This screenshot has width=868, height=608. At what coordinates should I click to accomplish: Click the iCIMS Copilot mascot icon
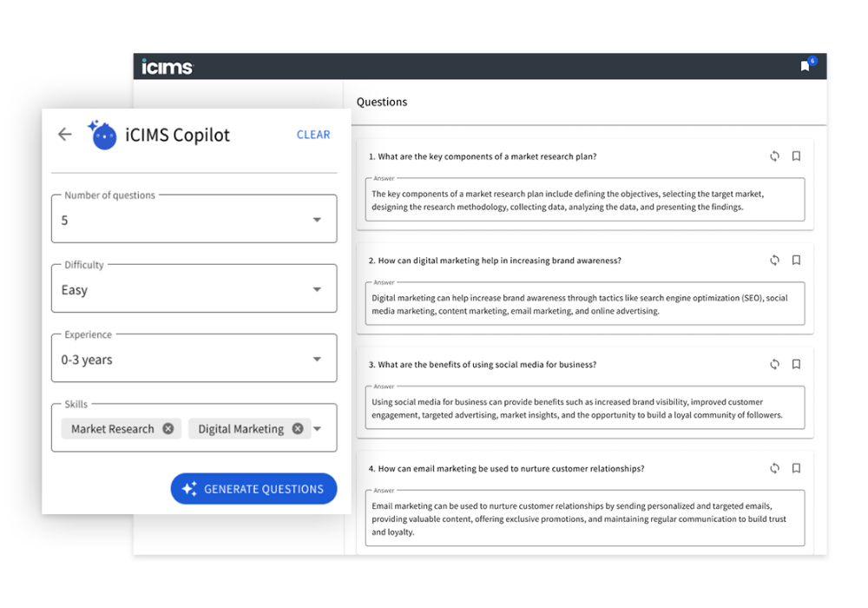tap(102, 135)
